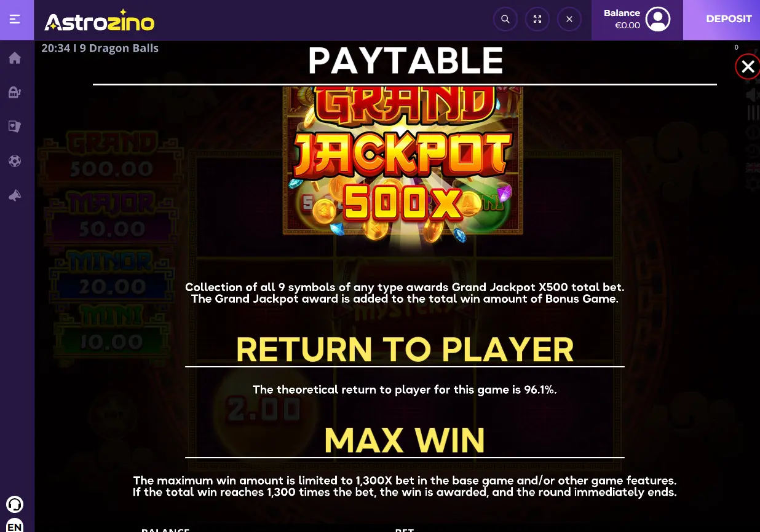Viewport: 760px width, 532px height.
Task: Open the hamburger menu in top bar
Action: click(x=15, y=19)
